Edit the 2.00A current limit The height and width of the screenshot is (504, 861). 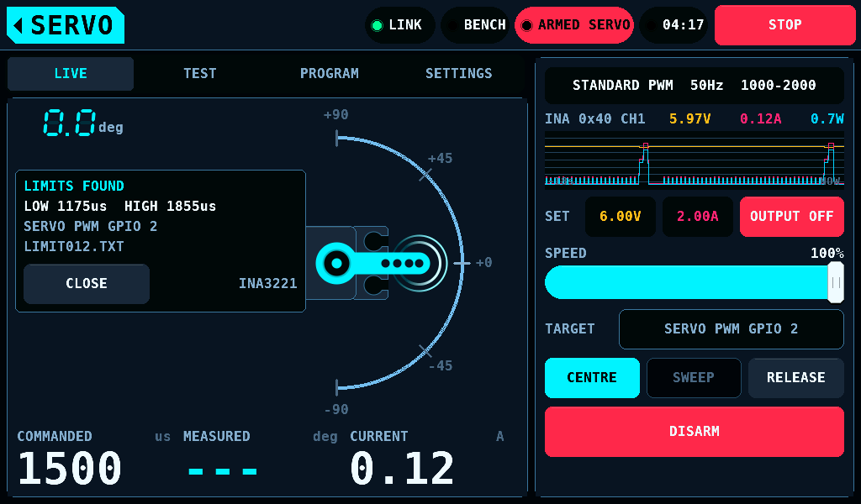pos(697,217)
